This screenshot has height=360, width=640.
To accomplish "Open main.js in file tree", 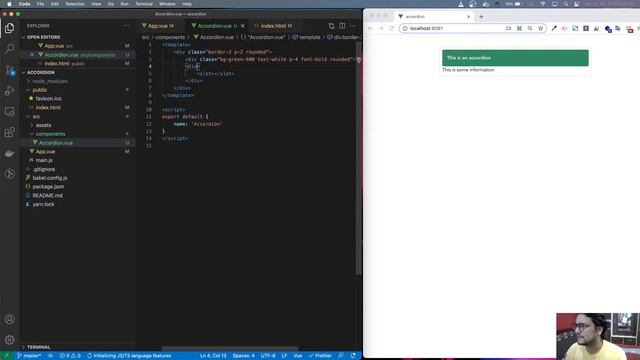I will click(x=44, y=160).
